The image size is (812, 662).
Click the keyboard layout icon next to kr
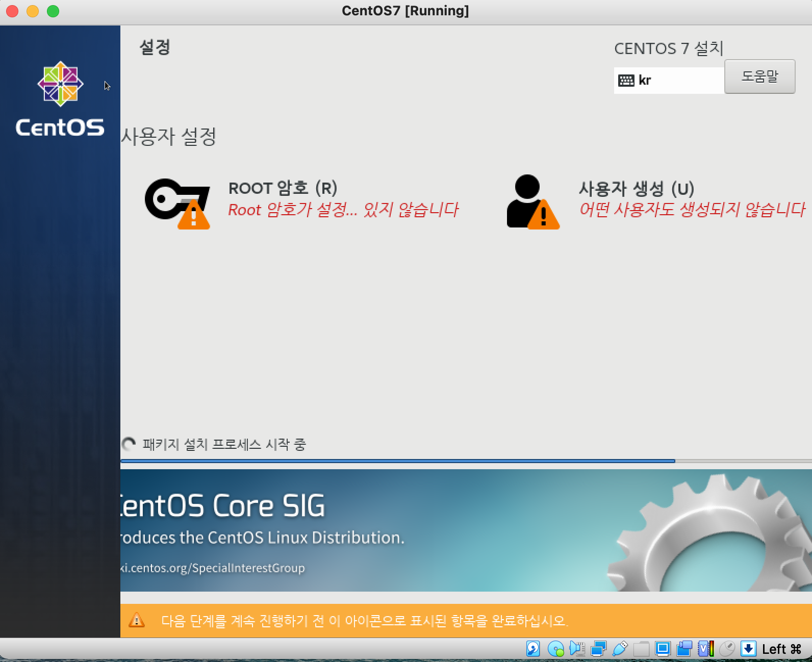pyautogui.click(x=626, y=80)
